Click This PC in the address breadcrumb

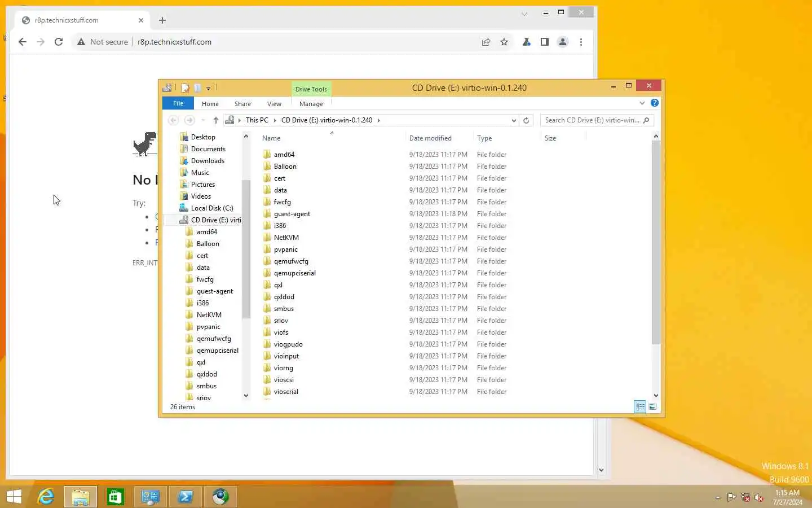(257, 120)
